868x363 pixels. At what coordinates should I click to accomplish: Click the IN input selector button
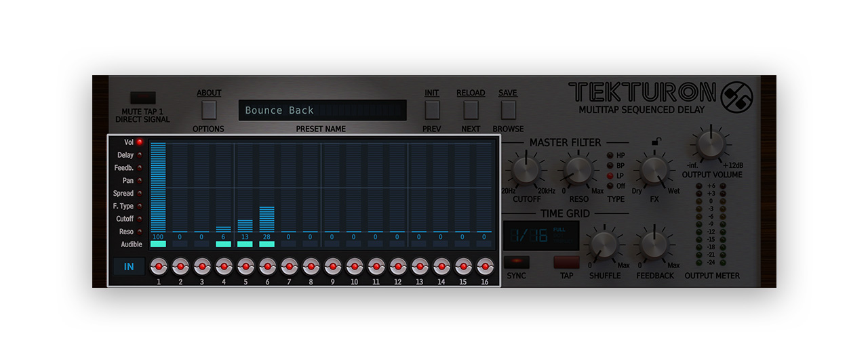click(x=129, y=267)
